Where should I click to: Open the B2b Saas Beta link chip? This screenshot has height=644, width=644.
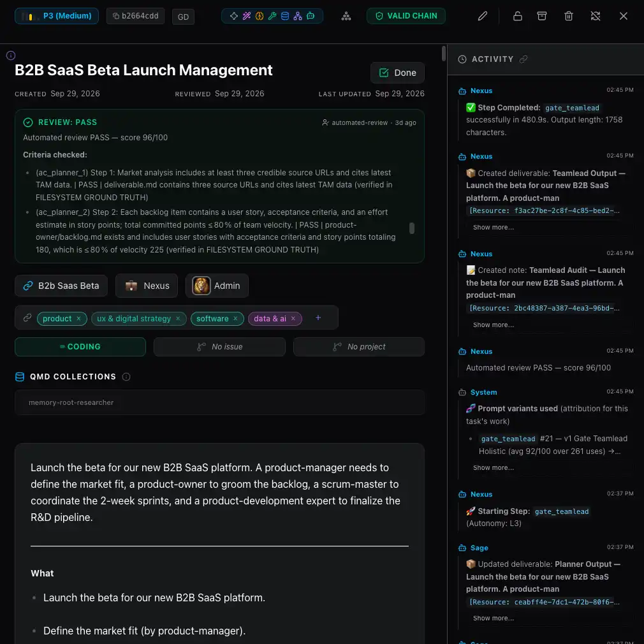[x=61, y=286]
